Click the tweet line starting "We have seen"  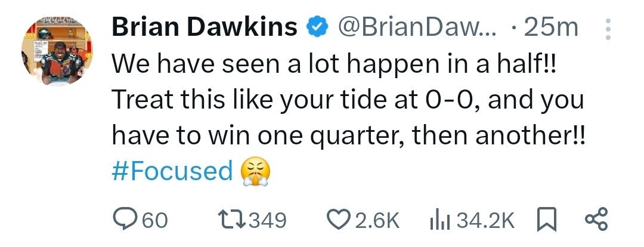(x=334, y=65)
